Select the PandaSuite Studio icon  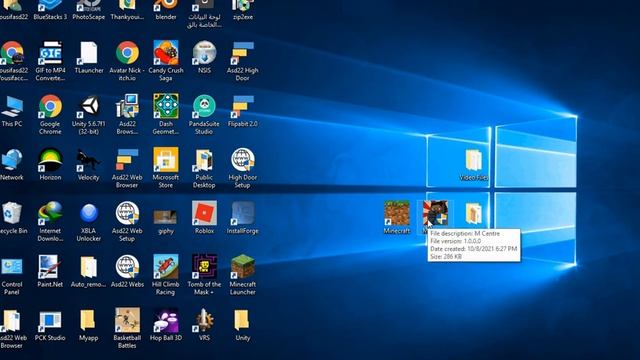click(x=204, y=114)
